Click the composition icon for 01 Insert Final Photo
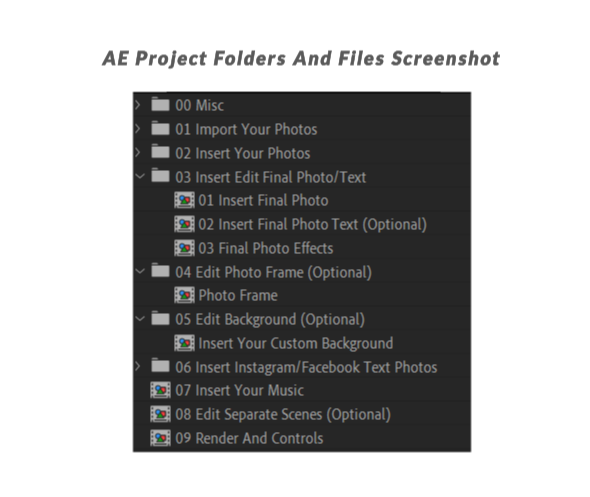This screenshot has height=497, width=590. point(184,200)
